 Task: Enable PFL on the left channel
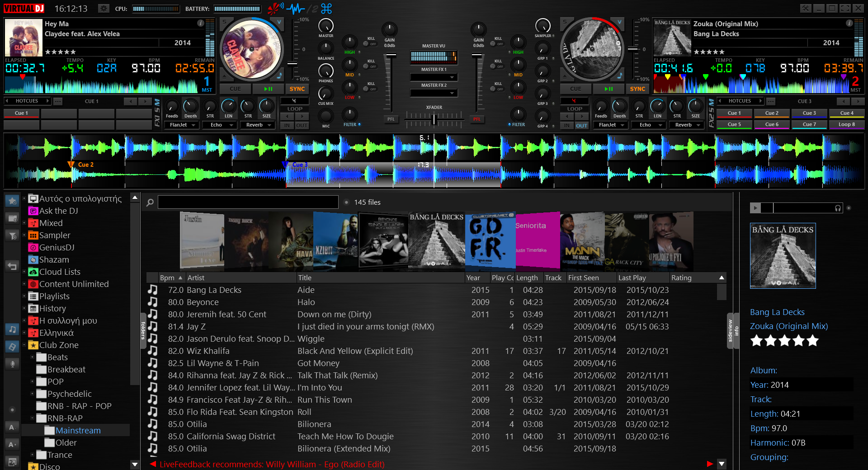[391, 119]
